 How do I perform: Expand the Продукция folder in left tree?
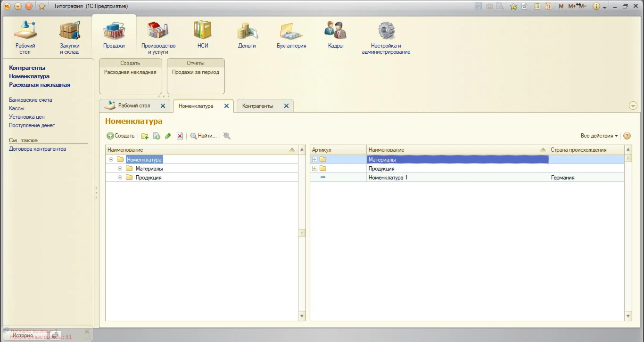click(120, 178)
